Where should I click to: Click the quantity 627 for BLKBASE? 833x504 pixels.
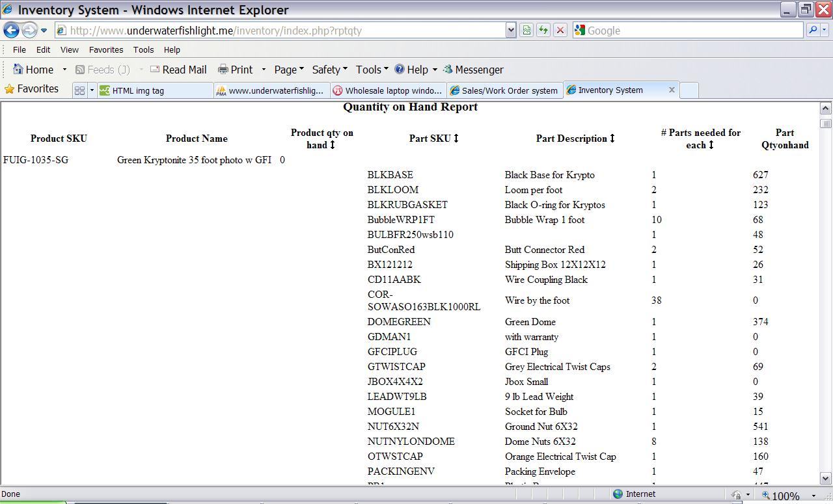pyautogui.click(x=761, y=175)
